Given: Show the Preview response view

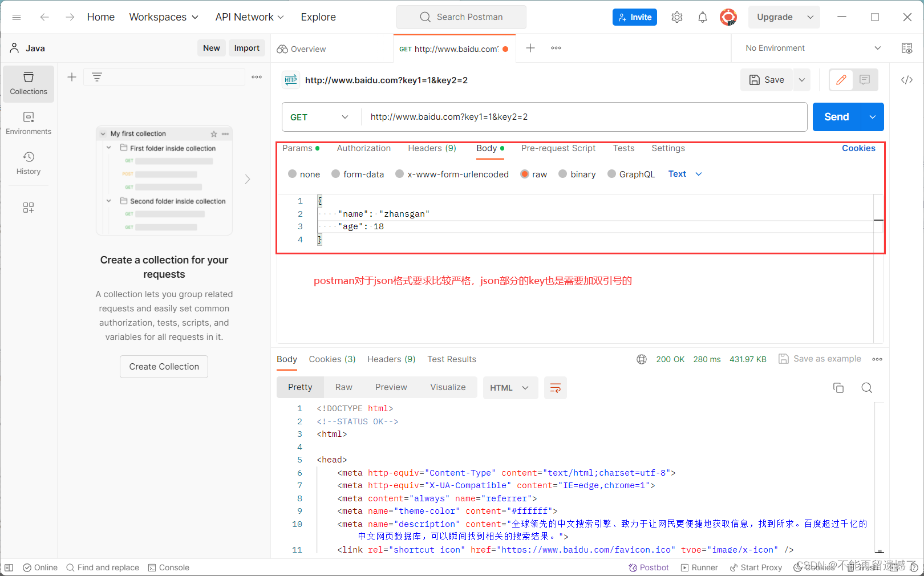Looking at the screenshot, I should [x=391, y=387].
